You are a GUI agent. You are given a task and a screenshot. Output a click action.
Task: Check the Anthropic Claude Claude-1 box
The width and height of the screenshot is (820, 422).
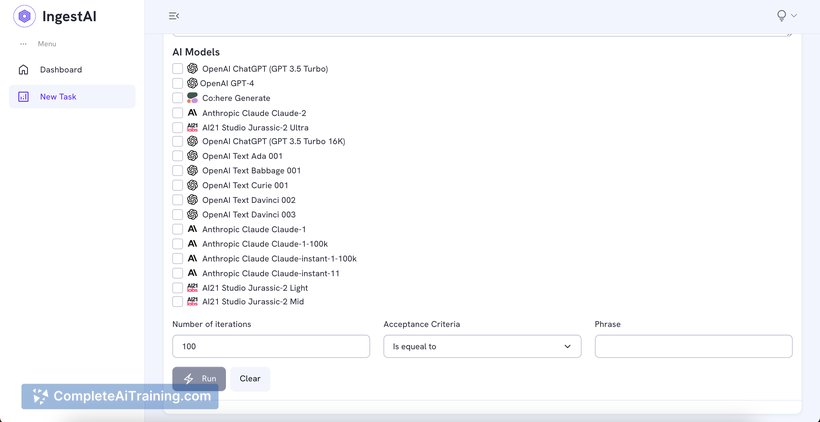pos(178,229)
